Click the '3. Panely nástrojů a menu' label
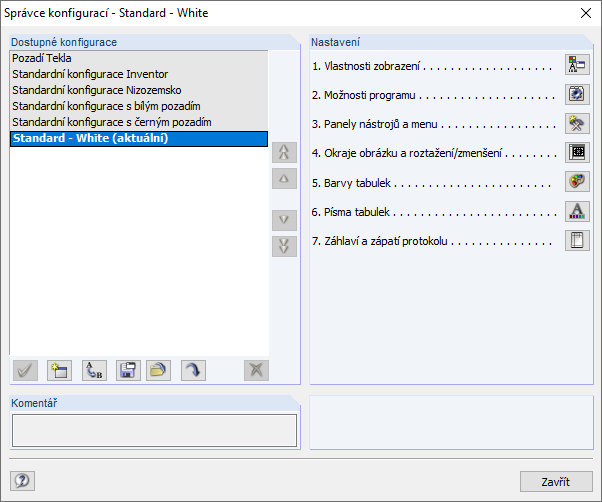 click(375, 124)
